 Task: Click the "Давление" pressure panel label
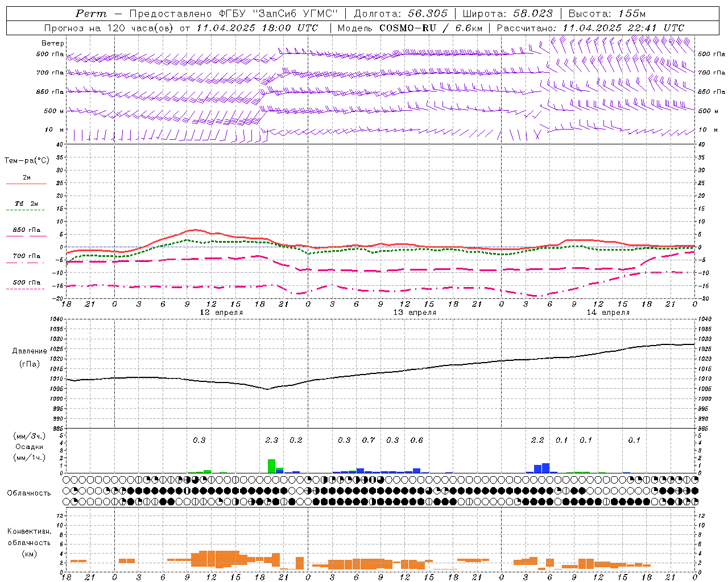click(x=30, y=351)
